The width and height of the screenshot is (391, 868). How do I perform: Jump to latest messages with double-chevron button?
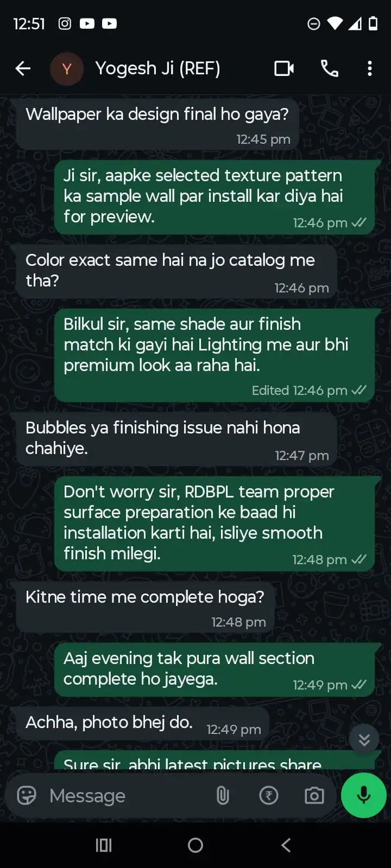(364, 740)
